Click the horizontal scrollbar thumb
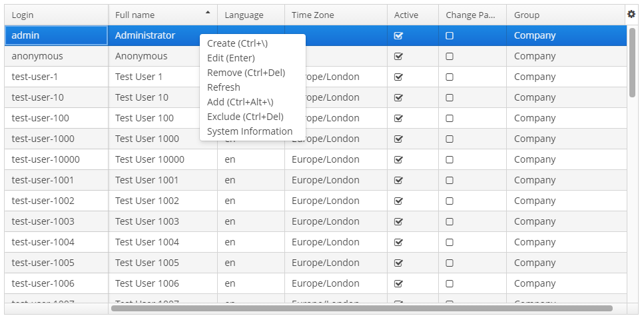The height and width of the screenshot is (318, 644). (362, 309)
